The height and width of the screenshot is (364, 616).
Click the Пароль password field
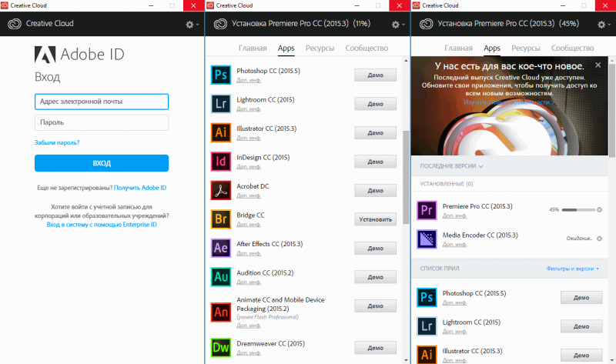(x=102, y=122)
